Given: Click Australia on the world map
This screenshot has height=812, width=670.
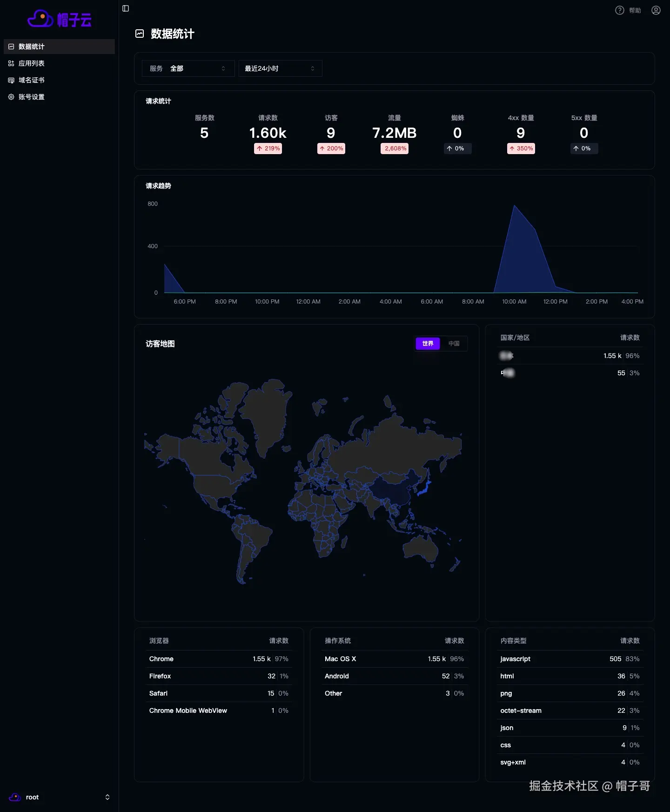Looking at the screenshot, I should tap(420, 548).
